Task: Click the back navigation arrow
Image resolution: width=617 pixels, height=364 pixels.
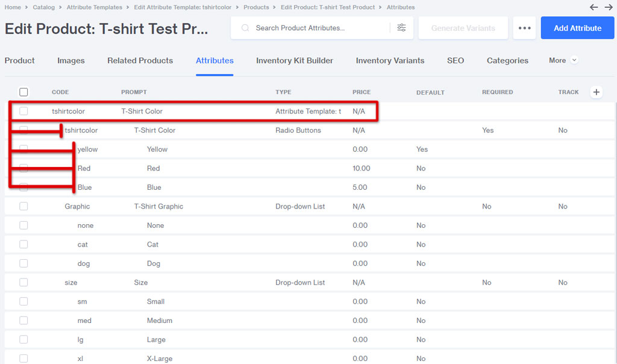Action: (594, 7)
